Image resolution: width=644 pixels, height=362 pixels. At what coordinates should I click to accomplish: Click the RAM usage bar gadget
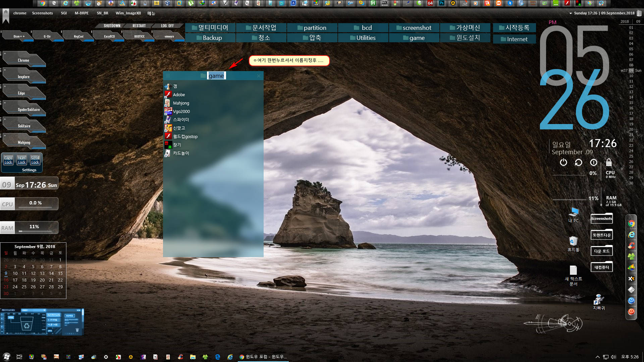(29, 228)
